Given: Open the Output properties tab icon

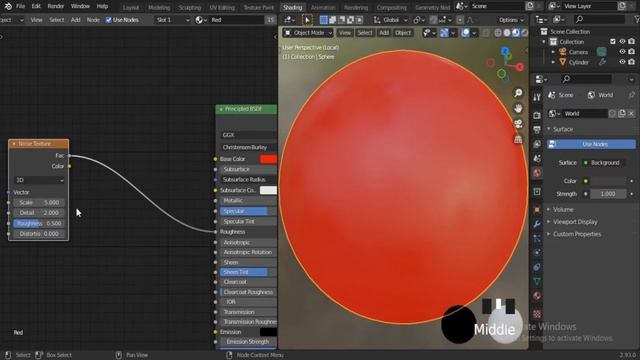Looking at the screenshot, I should (x=537, y=130).
